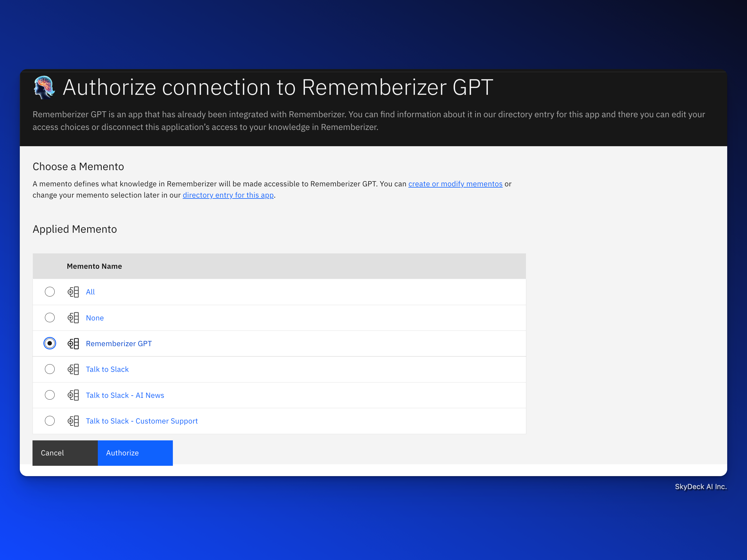Click the selected Rememberizer GPT radio button
This screenshot has height=560, width=747.
[50, 343]
